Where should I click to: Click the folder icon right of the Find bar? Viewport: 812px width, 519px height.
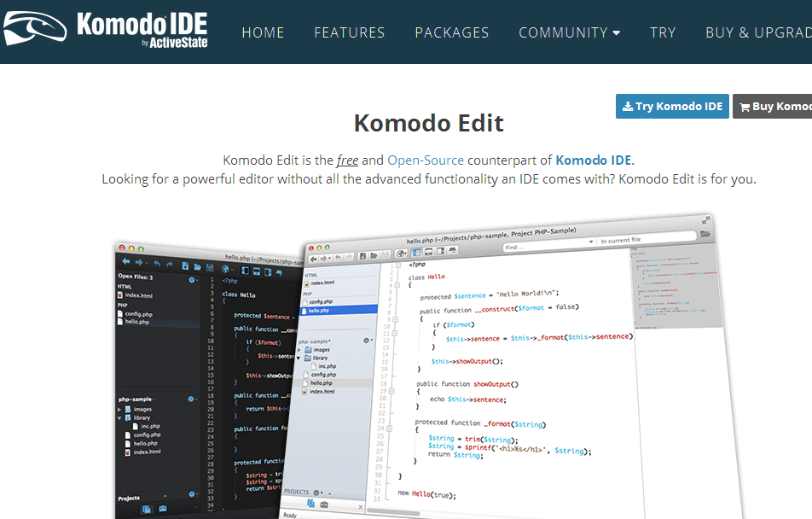705,235
